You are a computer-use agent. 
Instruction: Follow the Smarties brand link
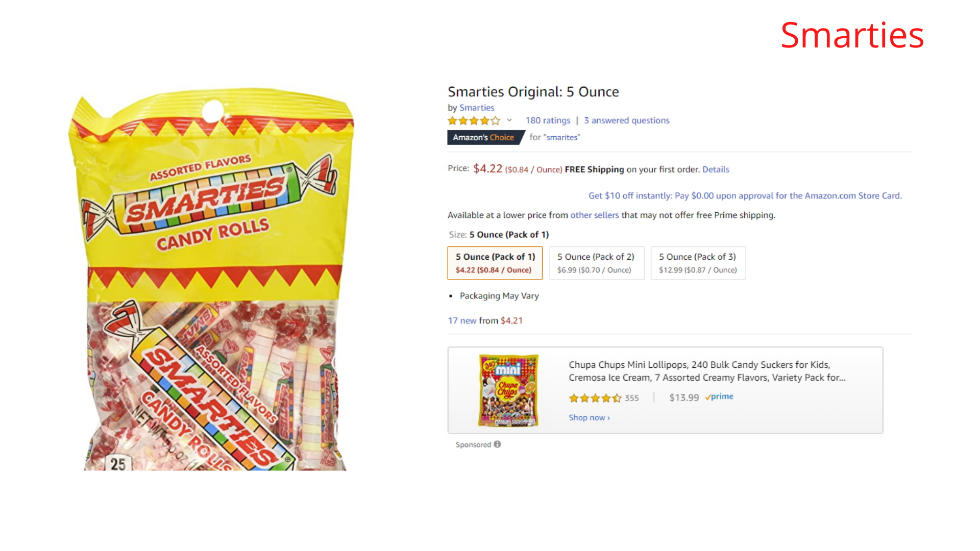point(477,108)
